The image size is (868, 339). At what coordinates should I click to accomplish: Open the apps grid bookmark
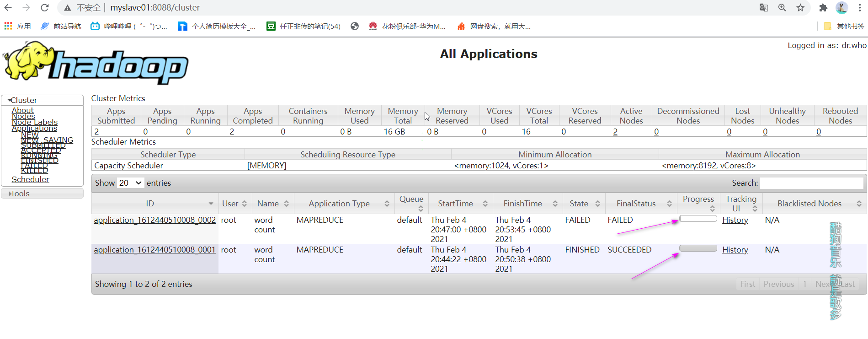click(x=17, y=27)
